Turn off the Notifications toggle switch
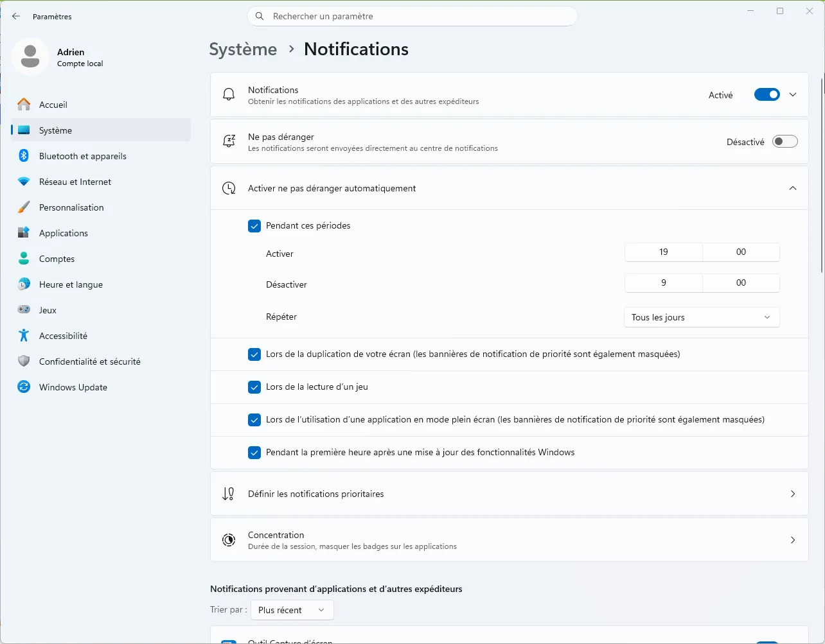Viewport: 825px width, 644px height. pyautogui.click(x=767, y=94)
